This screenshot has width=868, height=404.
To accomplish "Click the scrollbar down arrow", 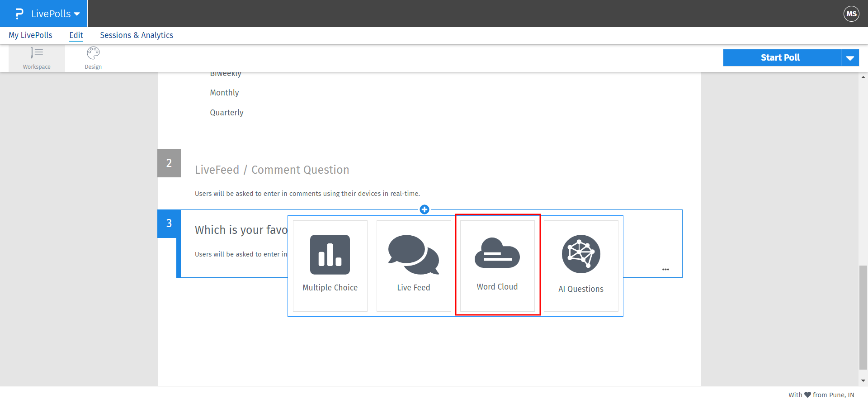I will point(863,381).
